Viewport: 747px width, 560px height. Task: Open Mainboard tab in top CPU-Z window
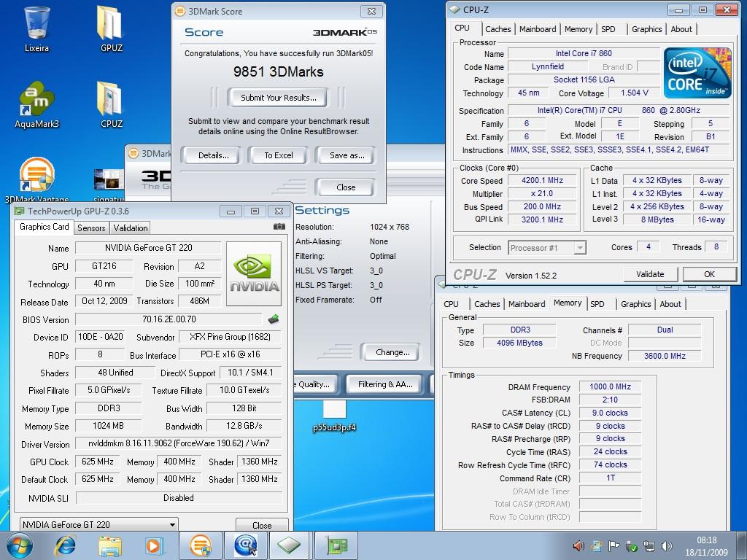(x=538, y=29)
